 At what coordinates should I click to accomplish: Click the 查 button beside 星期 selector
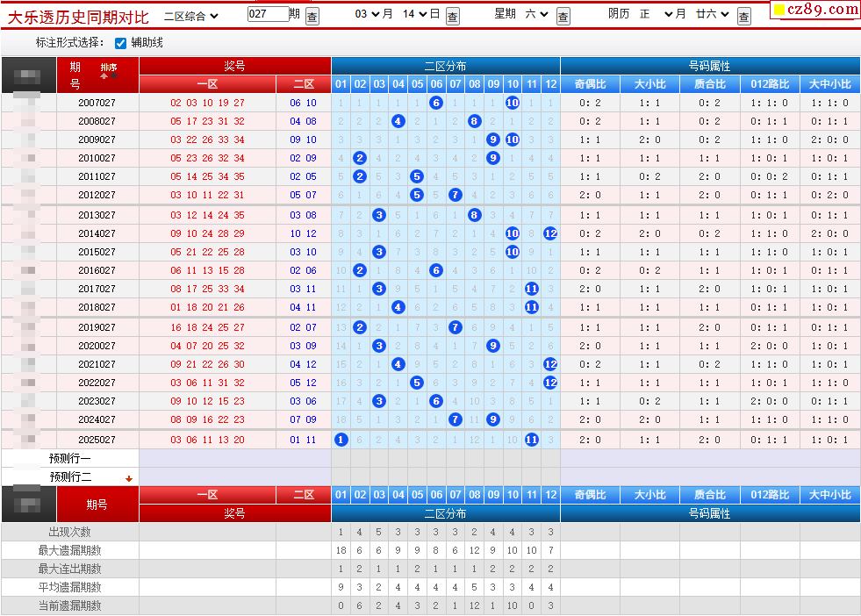click(563, 17)
